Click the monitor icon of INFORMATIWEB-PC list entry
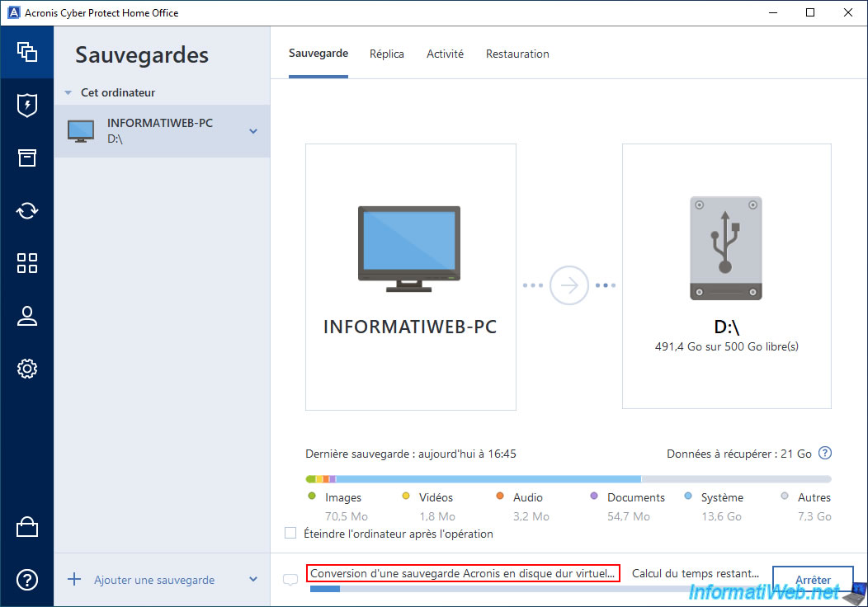This screenshot has height=607, width=868. tap(81, 131)
